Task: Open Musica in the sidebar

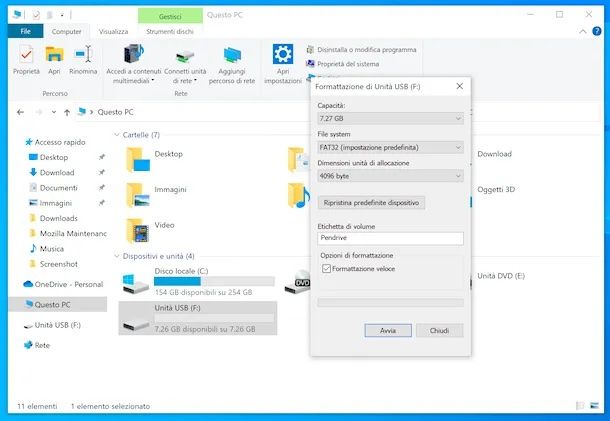Action: [x=52, y=249]
